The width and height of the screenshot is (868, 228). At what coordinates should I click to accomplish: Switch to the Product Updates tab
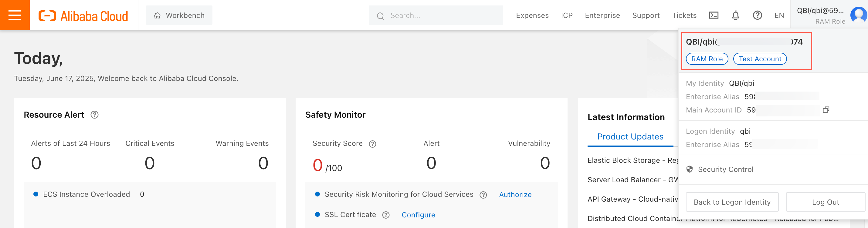pyautogui.click(x=630, y=136)
